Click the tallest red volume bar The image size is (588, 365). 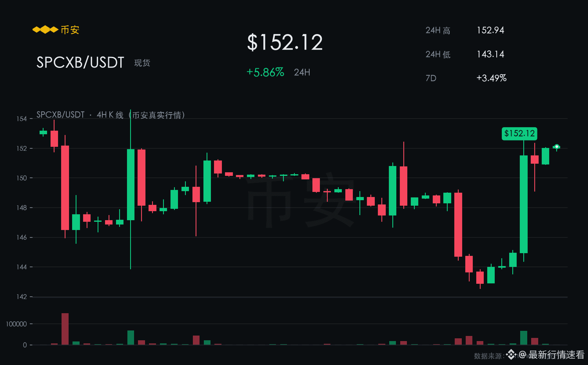click(65, 329)
